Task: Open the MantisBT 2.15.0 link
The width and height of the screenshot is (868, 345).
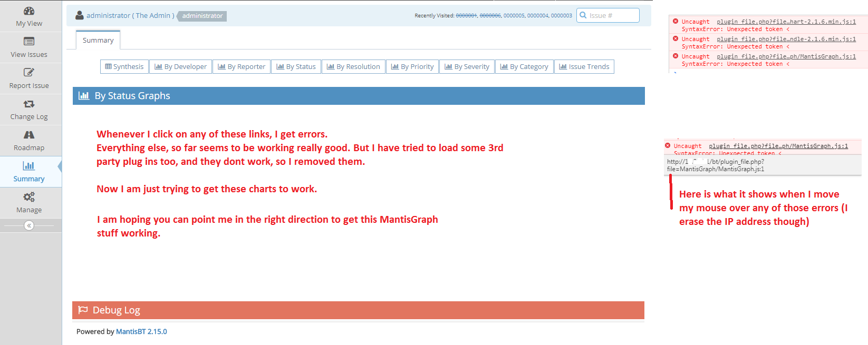Action: (x=141, y=331)
